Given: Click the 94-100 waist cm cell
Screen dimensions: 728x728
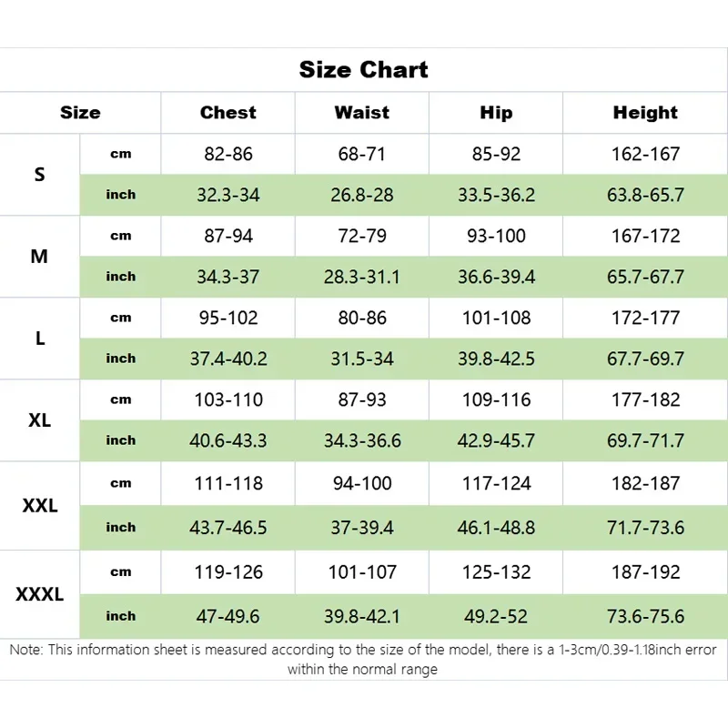Looking at the screenshot, I should (x=362, y=483).
